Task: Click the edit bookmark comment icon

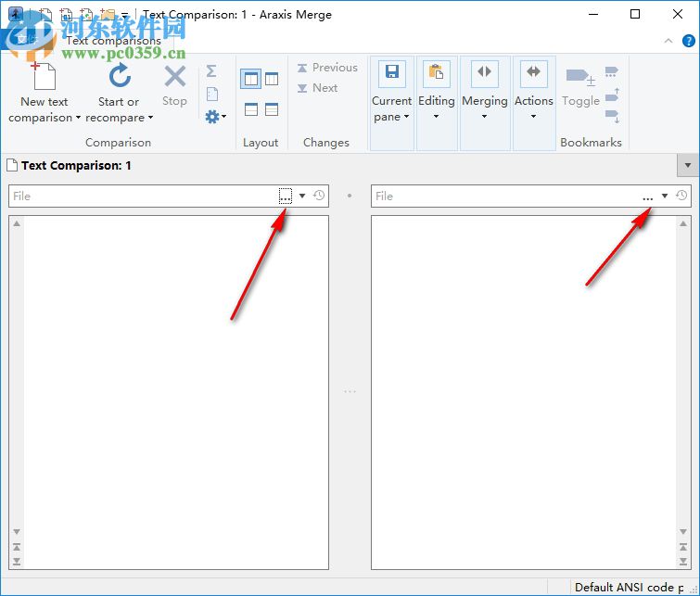Action: click(x=611, y=71)
